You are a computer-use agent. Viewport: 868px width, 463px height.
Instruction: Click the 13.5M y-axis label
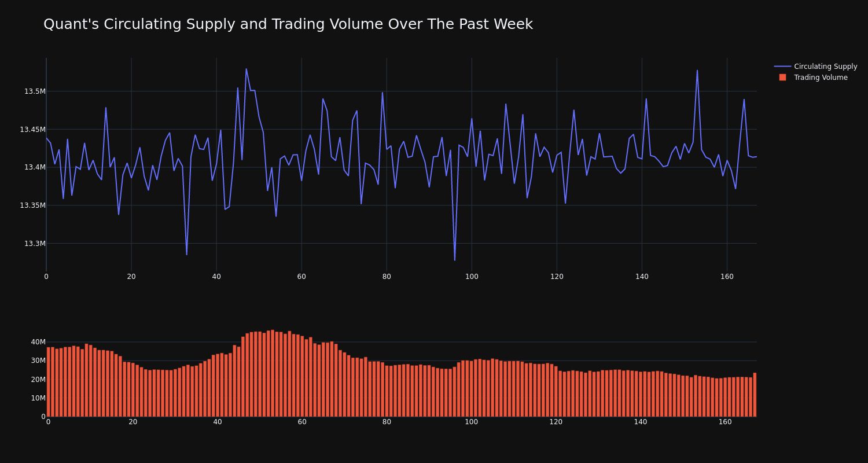tap(35, 91)
